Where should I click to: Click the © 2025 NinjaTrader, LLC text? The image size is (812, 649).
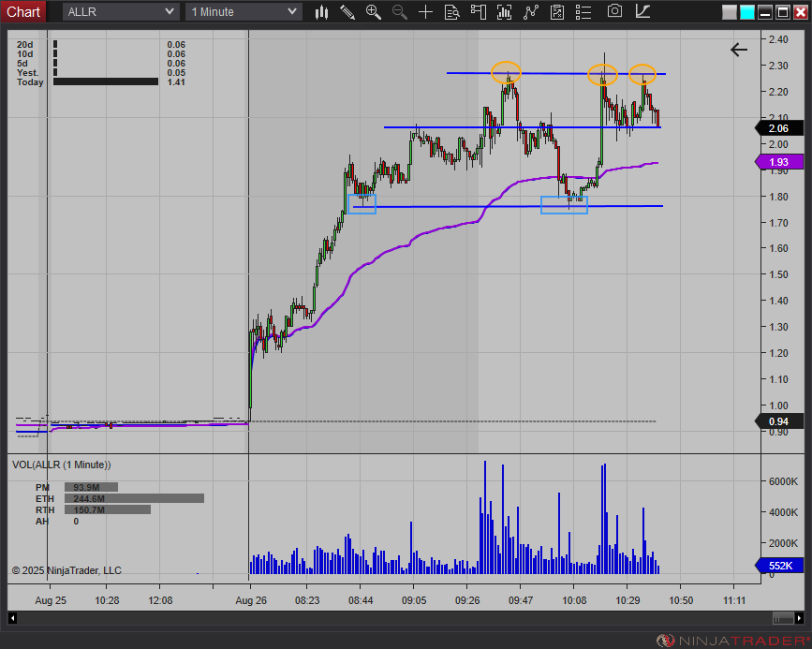tap(66, 570)
